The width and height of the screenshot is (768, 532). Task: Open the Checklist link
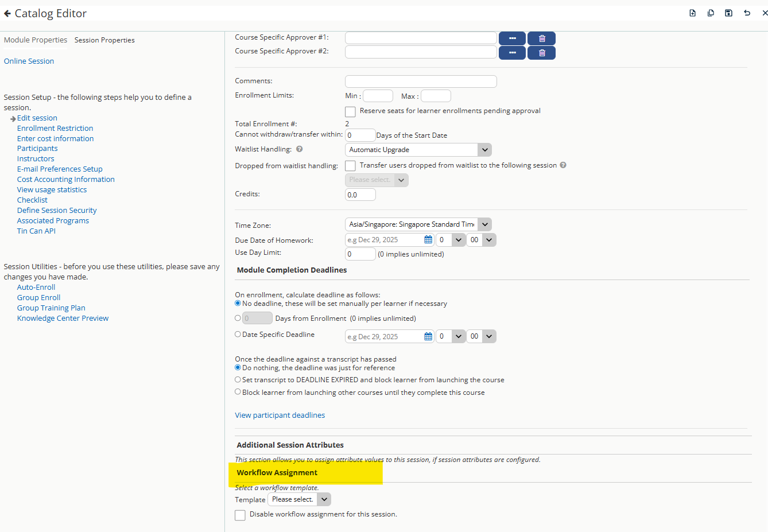coord(32,200)
